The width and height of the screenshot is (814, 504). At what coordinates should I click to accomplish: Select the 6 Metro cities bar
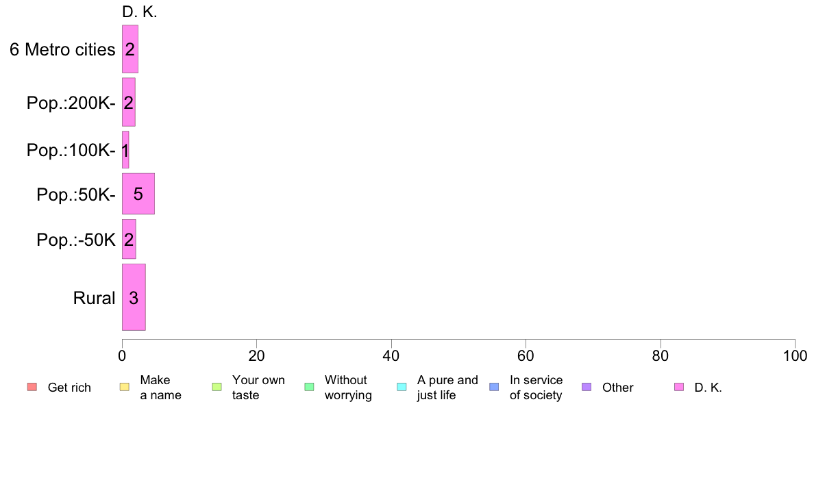tap(130, 49)
